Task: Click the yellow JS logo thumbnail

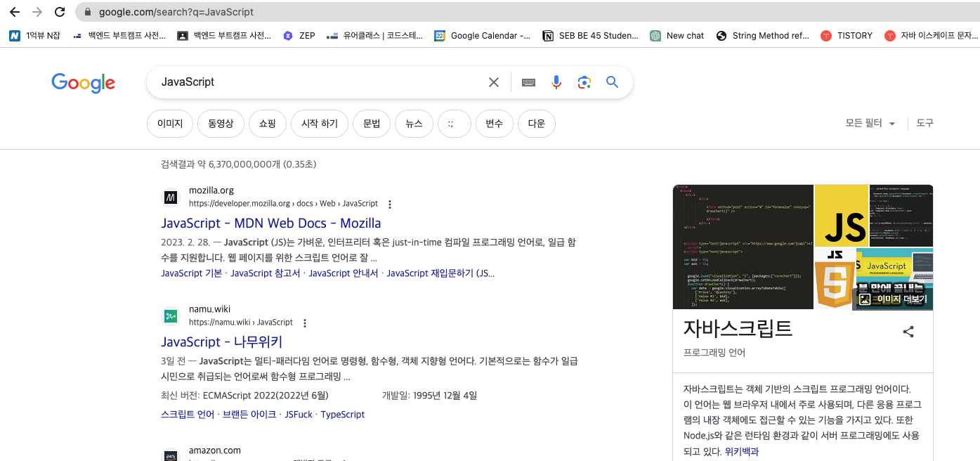Action: (842, 216)
